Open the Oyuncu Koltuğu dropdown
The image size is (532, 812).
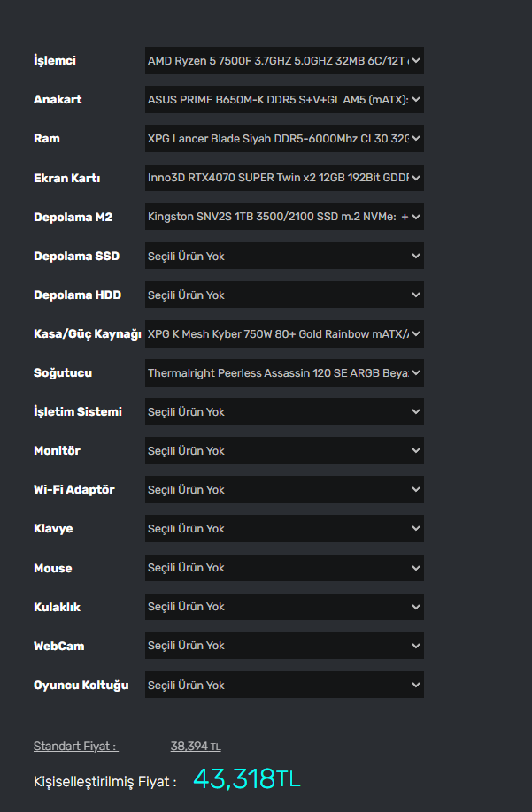click(284, 685)
